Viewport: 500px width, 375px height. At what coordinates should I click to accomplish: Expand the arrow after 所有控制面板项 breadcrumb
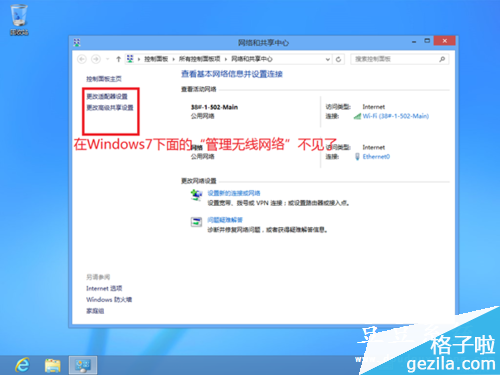click(226, 59)
